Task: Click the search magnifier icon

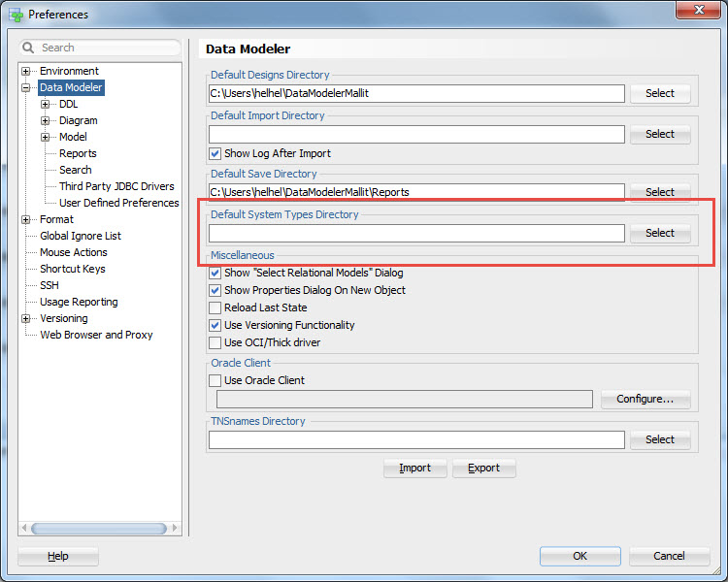Action: tap(29, 48)
